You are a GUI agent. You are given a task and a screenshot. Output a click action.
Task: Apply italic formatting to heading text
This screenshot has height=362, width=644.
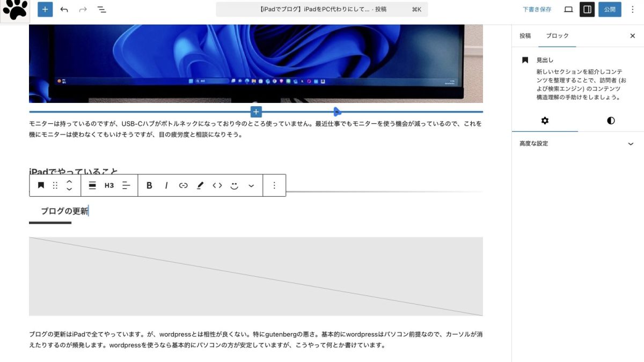coord(166,186)
